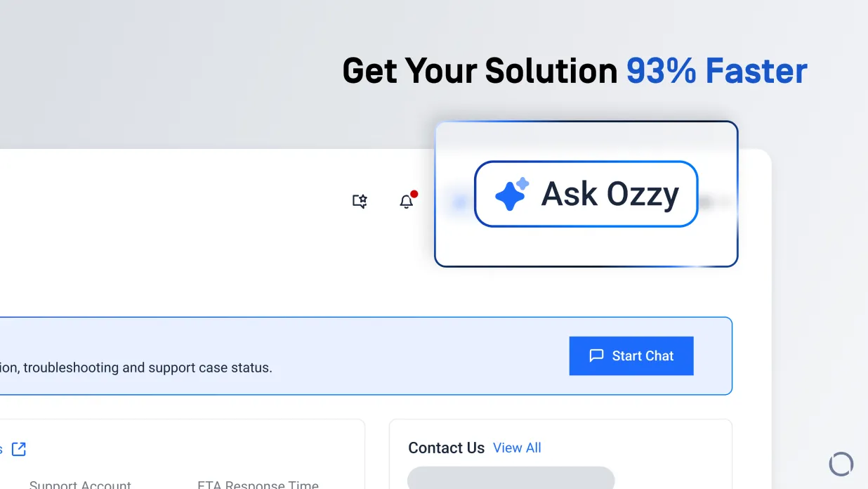This screenshot has height=489, width=868.
Task: Click the truncated blue link beside the external arrow
Action: coord(1,449)
